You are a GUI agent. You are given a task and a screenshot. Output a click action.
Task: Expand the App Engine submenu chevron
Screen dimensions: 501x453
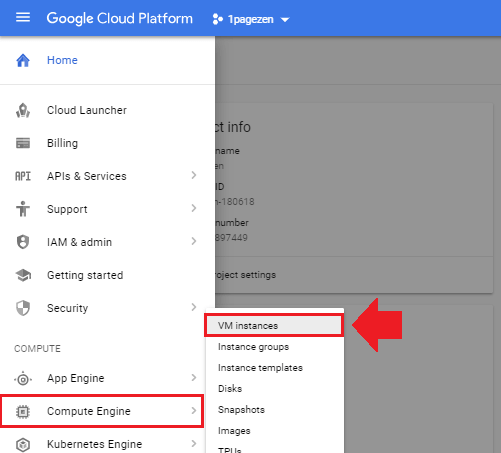194,377
